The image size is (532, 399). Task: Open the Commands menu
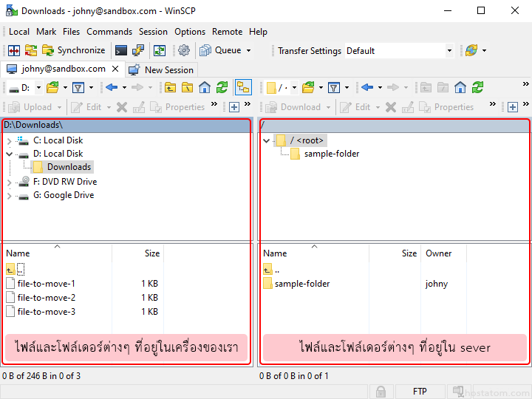[x=109, y=32]
